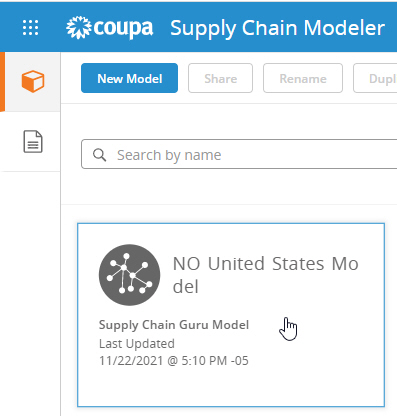
Task: Click the 11/22/2021 timestamp text
Action: [174, 361]
